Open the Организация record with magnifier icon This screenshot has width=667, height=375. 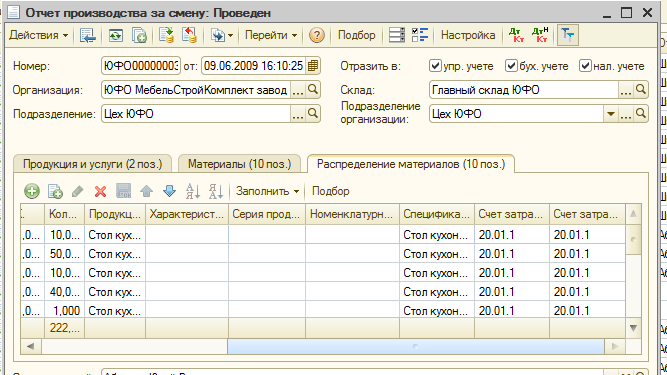coord(313,90)
